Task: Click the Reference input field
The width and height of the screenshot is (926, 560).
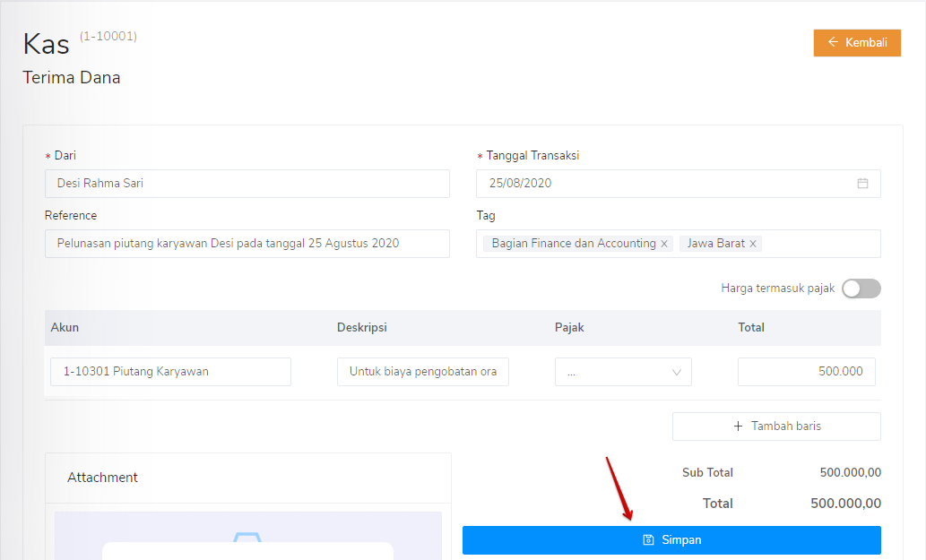Action: click(247, 244)
